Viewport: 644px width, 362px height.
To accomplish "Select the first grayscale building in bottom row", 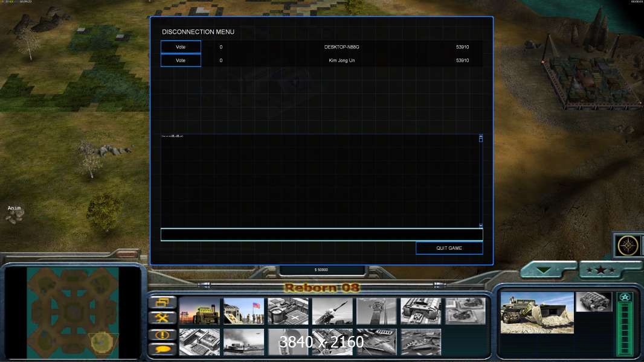I will 199,341.
